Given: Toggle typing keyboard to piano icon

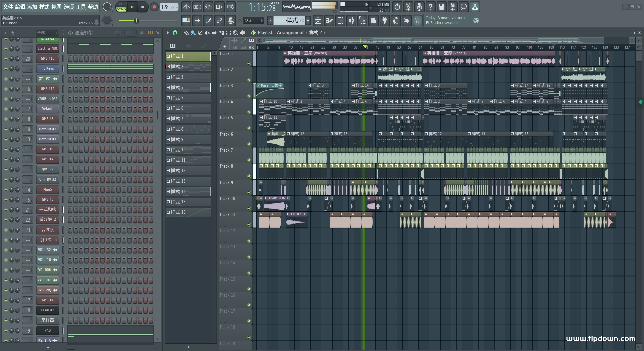Looking at the screenshot, I should [186, 21].
